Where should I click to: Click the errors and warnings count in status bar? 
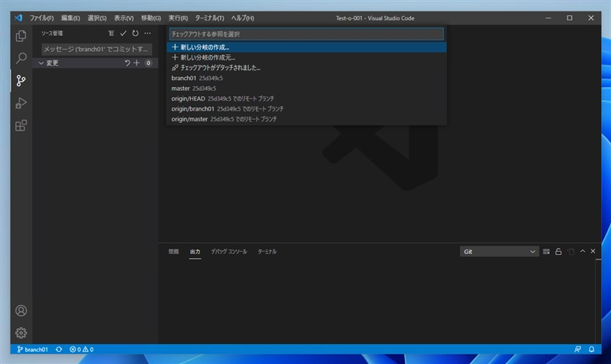tap(82, 350)
